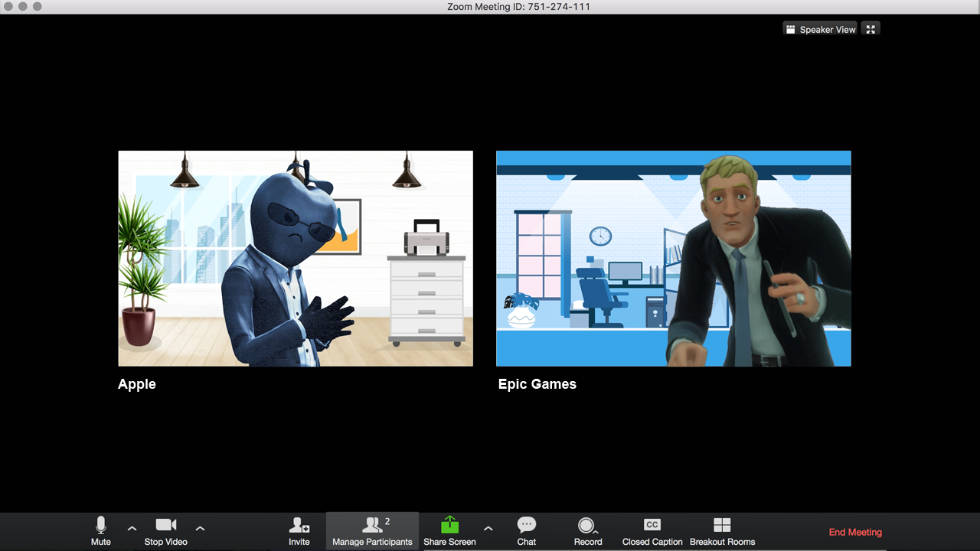The width and height of the screenshot is (980, 551).
Task: Stop Video camera button
Action: 165,531
